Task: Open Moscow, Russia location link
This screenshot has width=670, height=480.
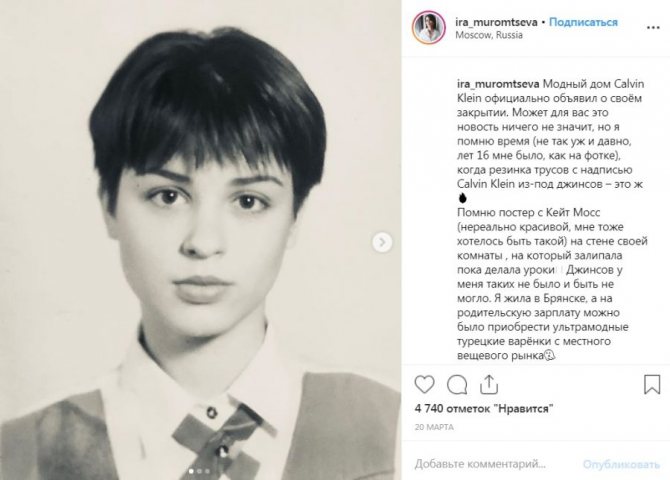Action: pos(489,35)
